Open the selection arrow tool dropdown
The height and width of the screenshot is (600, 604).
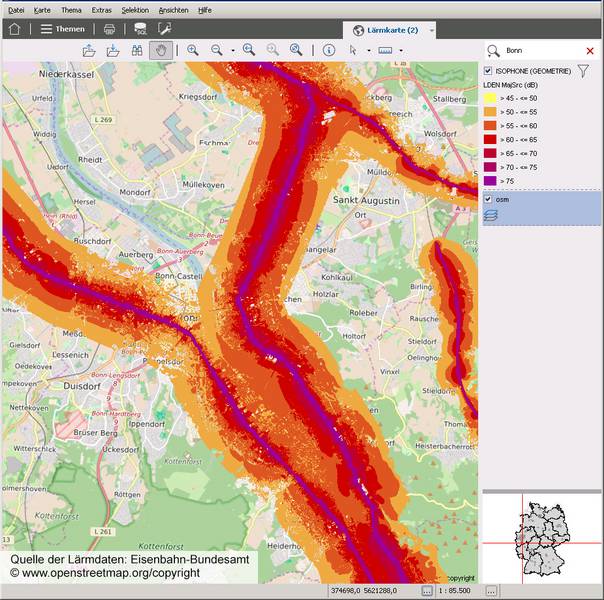(367, 50)
